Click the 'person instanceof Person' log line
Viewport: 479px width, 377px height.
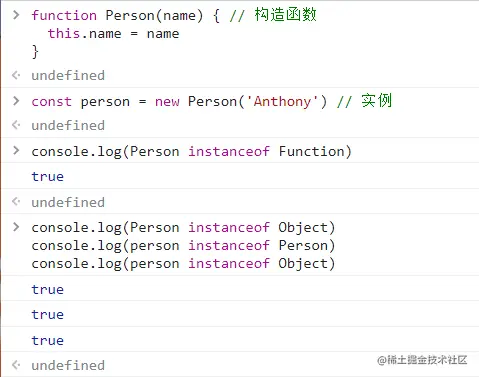coord(183,246)
